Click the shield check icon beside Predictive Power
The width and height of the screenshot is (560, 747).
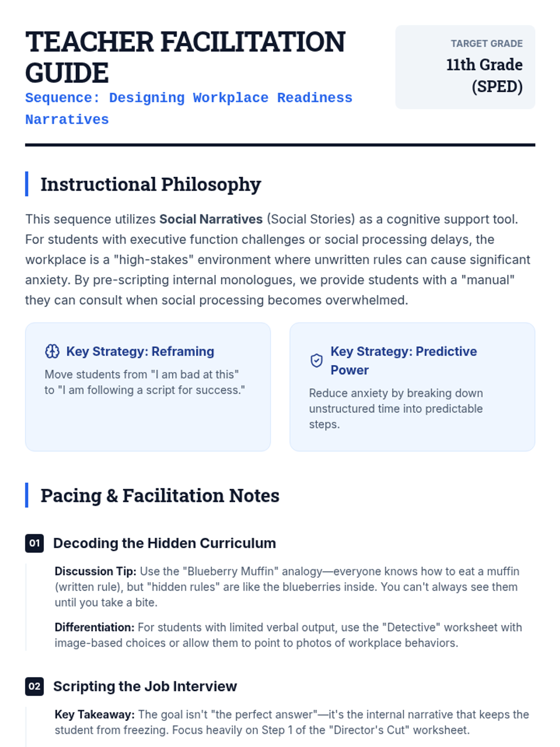(316, 360)
